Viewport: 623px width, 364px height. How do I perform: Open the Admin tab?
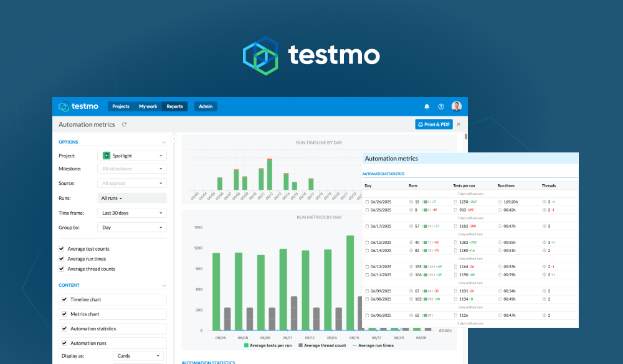(x=206, y=106)
